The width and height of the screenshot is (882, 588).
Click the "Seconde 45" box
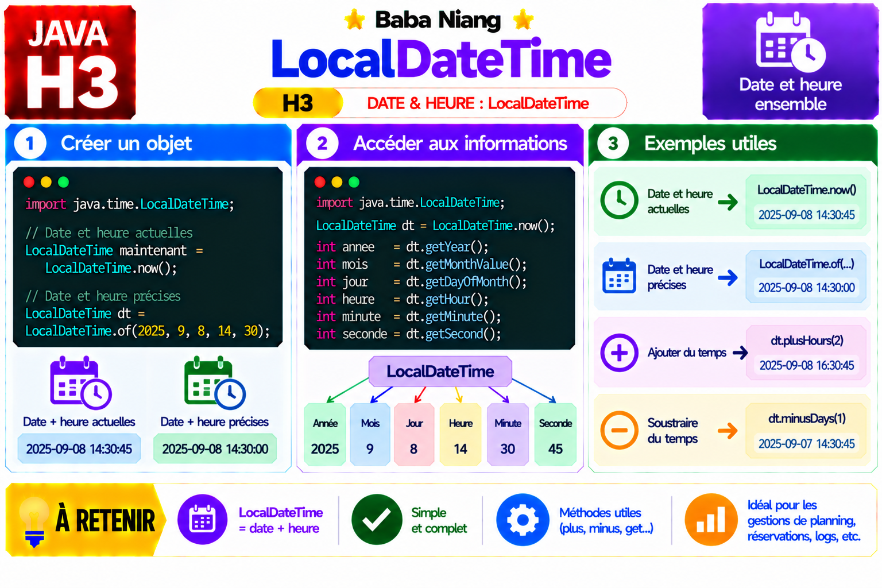tap(555, 435)
